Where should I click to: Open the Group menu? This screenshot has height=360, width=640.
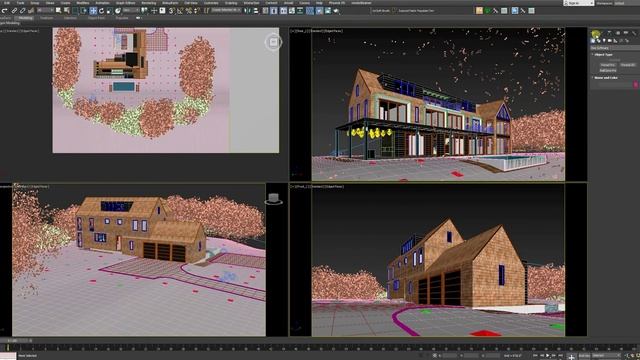35,3
